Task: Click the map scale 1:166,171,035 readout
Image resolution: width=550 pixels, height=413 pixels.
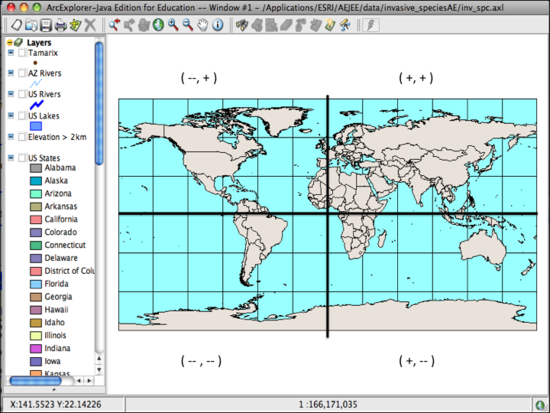Action: (x=328, y=405)
